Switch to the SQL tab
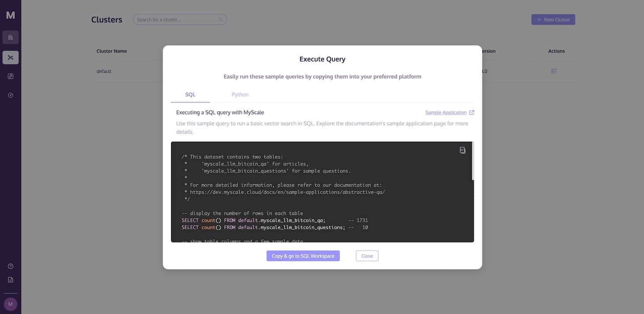 point(191,95)
